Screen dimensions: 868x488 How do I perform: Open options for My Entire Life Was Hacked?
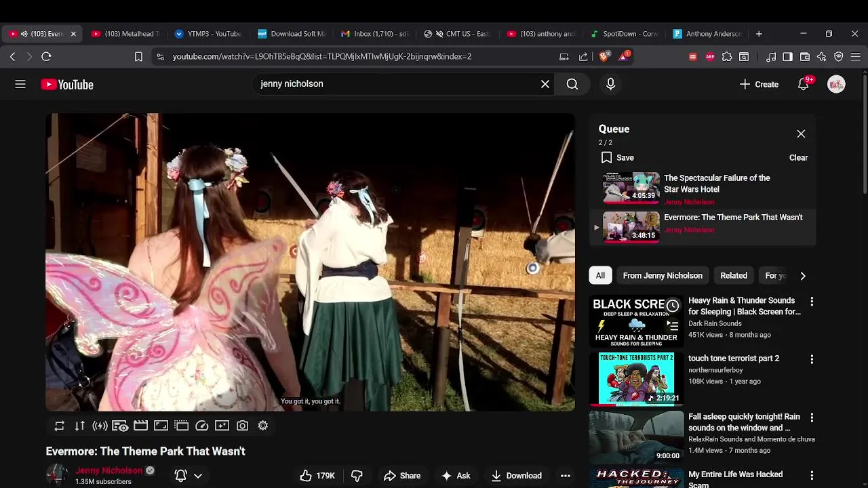812,476
